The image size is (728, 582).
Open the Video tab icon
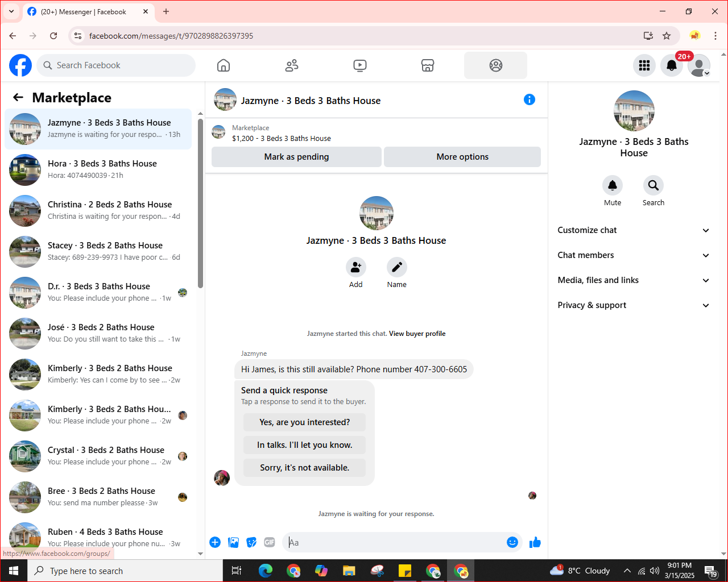pos(360,65)
